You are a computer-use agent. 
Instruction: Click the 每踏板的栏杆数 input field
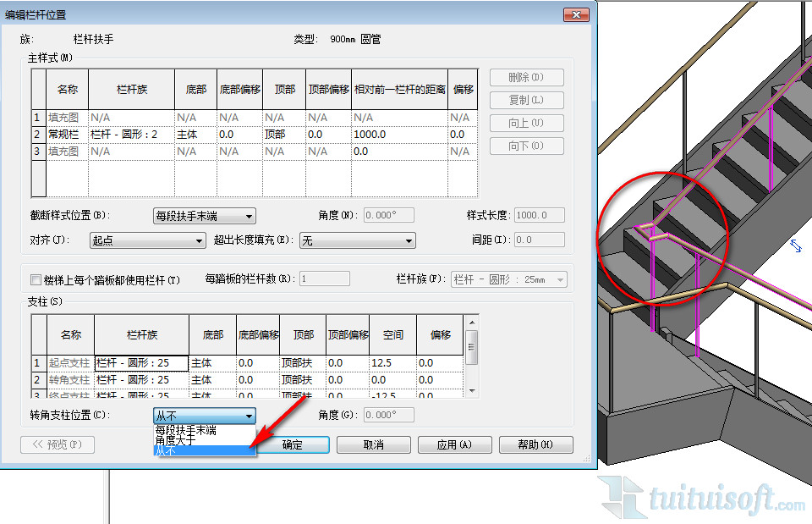point(325,279)
